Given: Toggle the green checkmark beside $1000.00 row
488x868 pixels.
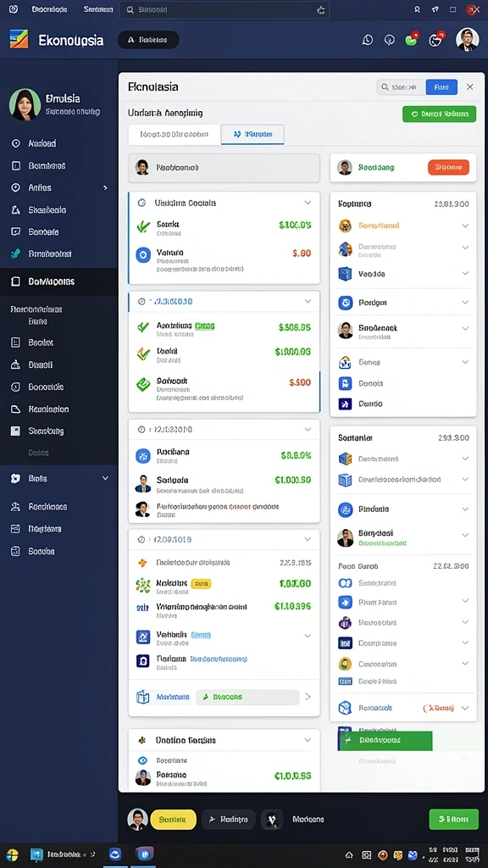Looking at the screenshot, I should (142, 353).
